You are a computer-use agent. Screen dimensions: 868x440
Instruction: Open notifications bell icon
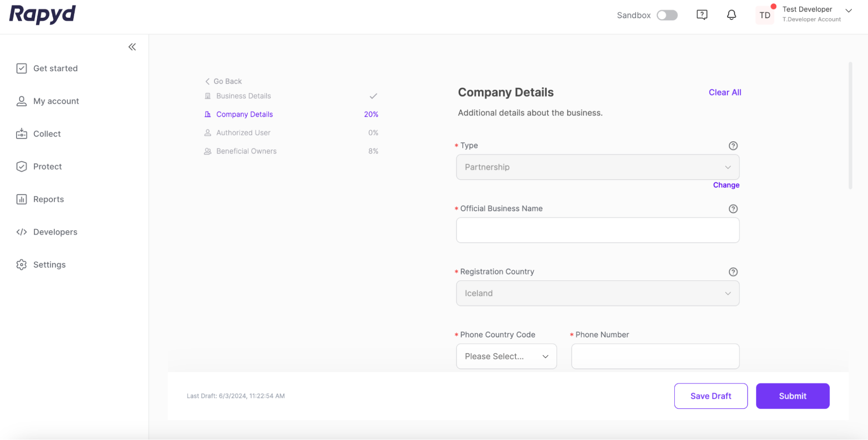731,15
